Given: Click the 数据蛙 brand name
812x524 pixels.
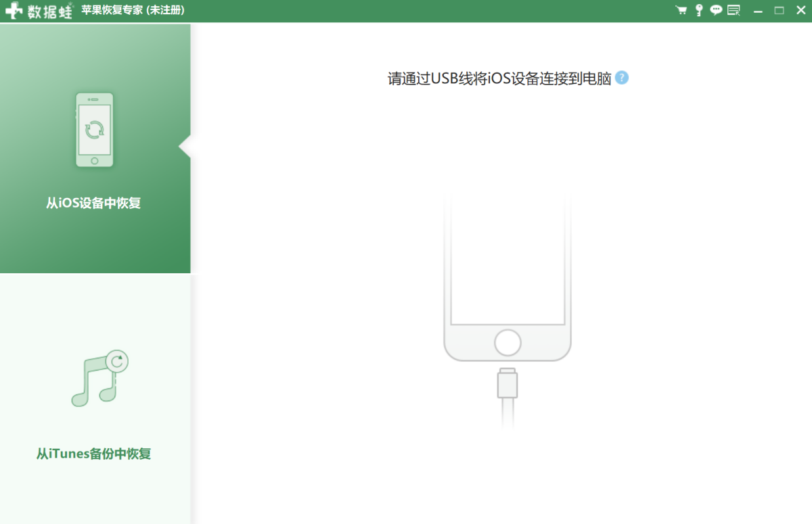Looking at the screenshot, I should (x=49, y=11).
